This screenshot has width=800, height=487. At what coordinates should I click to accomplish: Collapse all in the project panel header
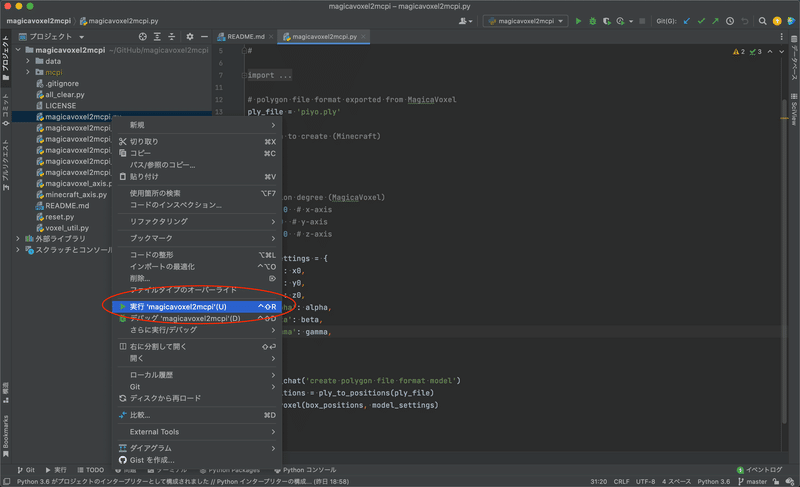click(171, 37)
